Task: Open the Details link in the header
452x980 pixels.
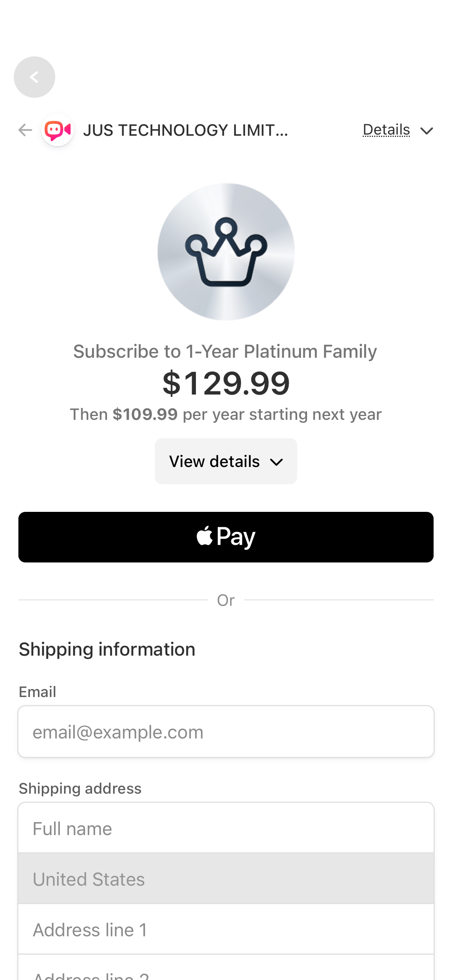Action: pos(386,130)
